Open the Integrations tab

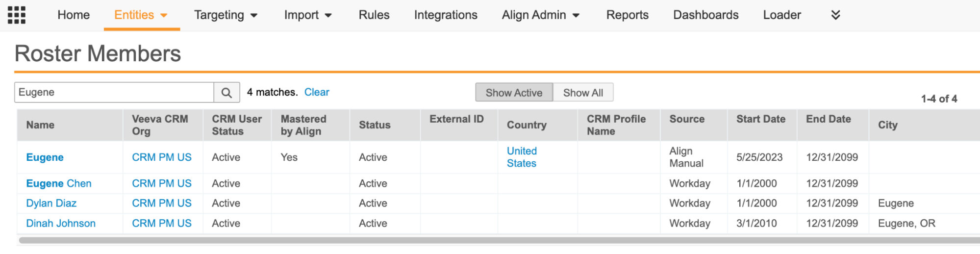446,15
